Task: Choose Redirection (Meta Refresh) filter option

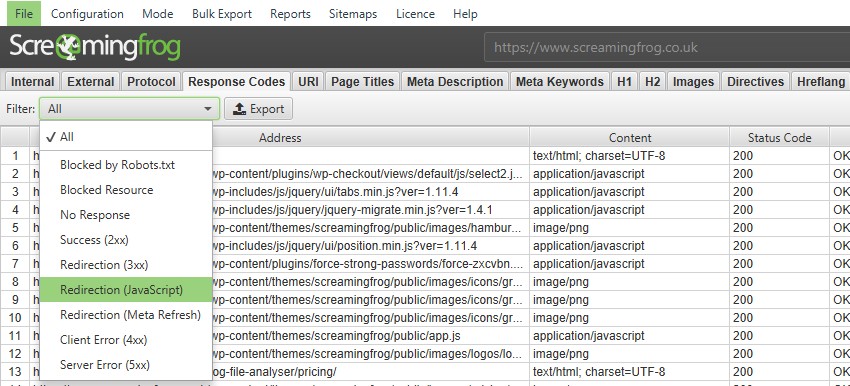Action: pos(126,314)
